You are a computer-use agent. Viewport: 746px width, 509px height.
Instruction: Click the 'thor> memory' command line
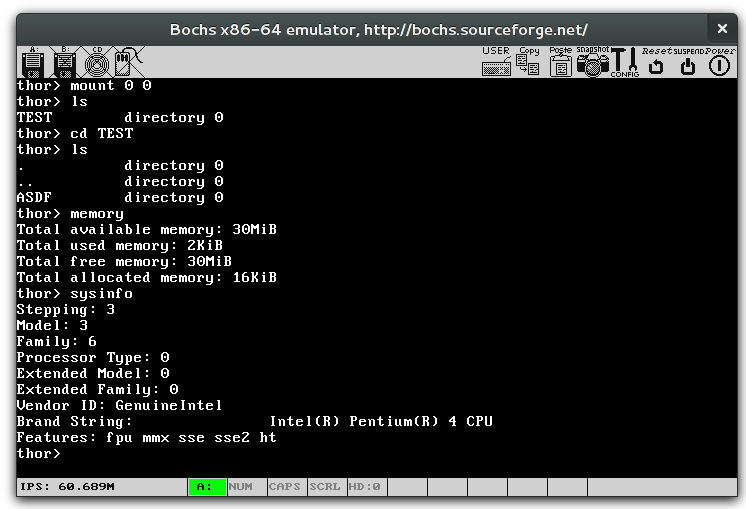pyautogui.click(x=70, y=214)
